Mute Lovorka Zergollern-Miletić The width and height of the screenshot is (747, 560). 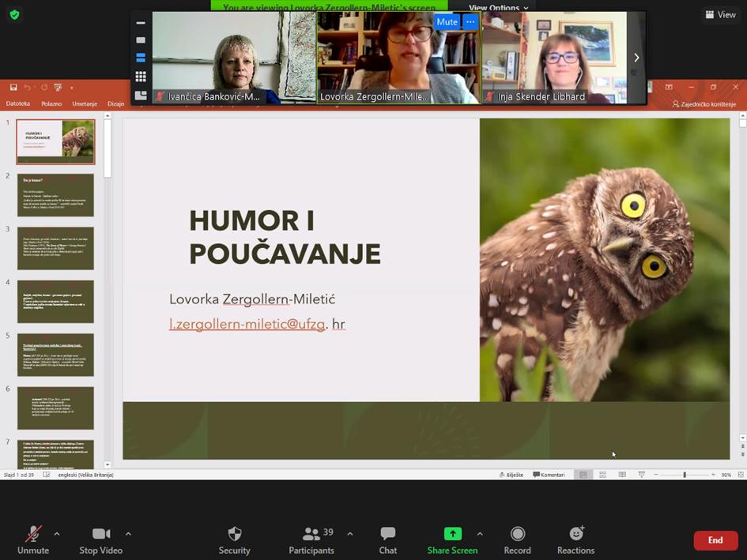click(x=447, y=22)
